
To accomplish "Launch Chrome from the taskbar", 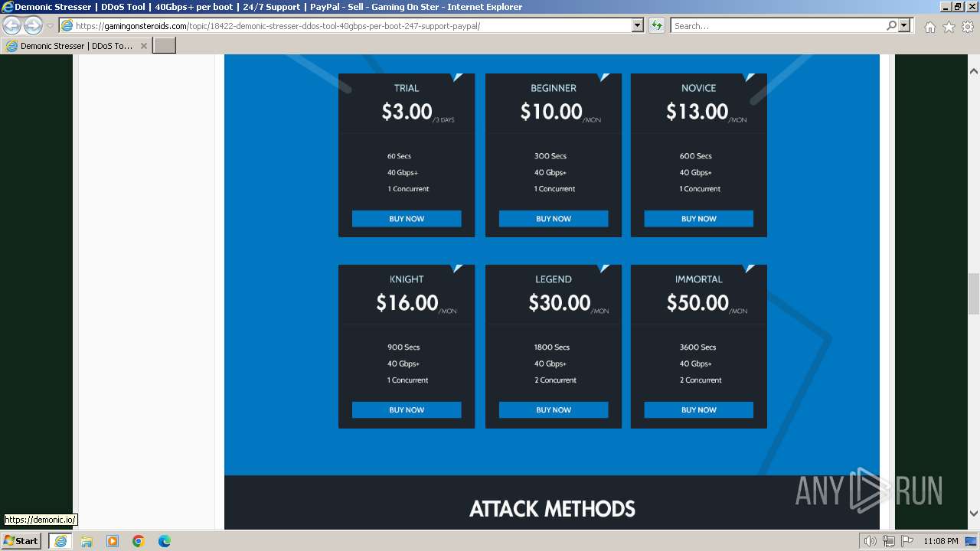I will coord(139,541).
